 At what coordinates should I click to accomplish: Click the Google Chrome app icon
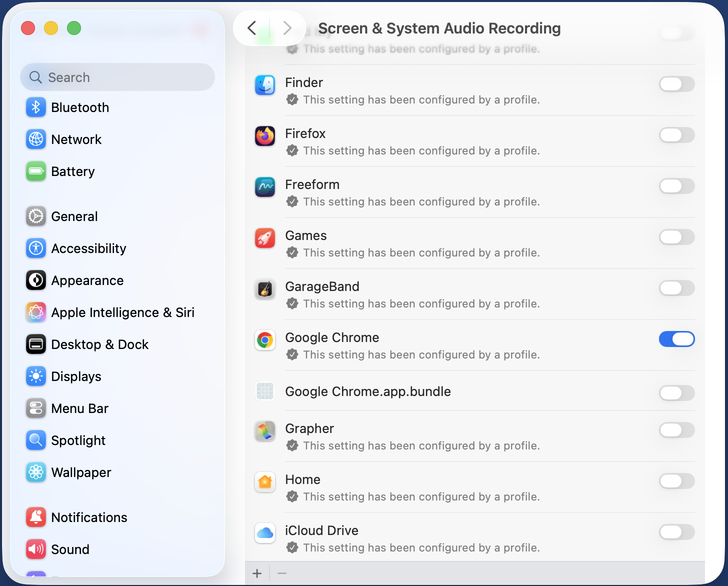(x=265, y=340)
